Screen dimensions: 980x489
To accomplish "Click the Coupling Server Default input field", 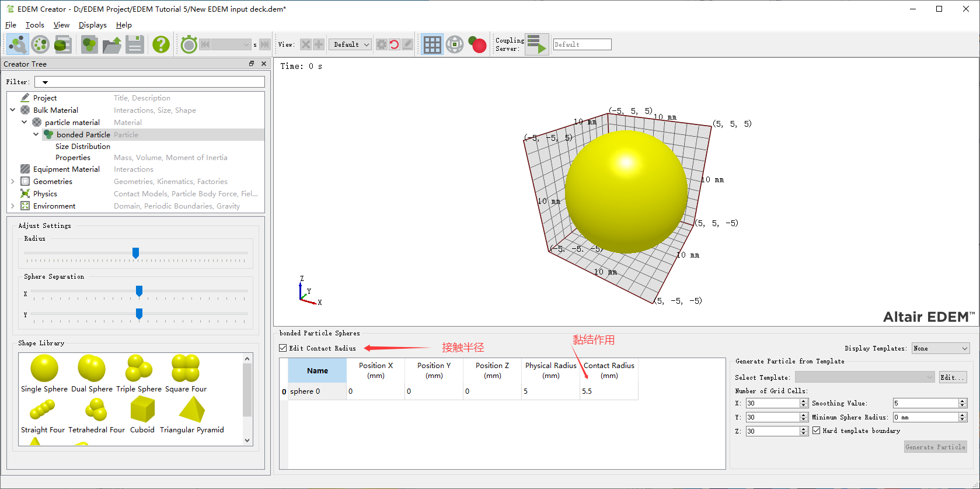I will tap(582, 44).
